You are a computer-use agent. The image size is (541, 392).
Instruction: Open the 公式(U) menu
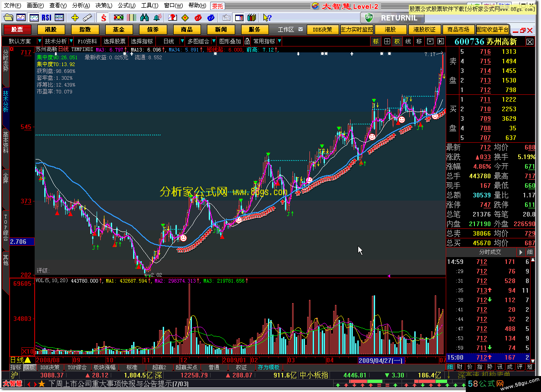point(127,5)
